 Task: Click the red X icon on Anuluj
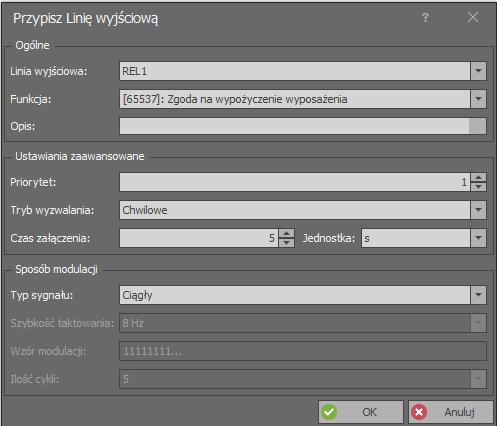pos(419,412)
